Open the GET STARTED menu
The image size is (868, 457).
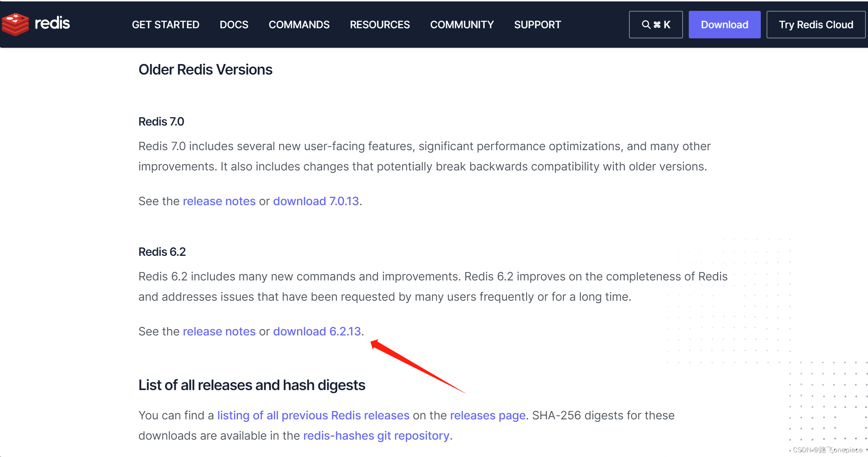tap(165, 25)
